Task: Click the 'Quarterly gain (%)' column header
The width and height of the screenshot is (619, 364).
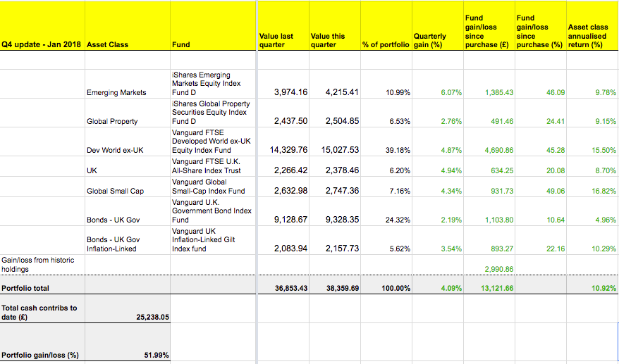Action: click(429, 40)
